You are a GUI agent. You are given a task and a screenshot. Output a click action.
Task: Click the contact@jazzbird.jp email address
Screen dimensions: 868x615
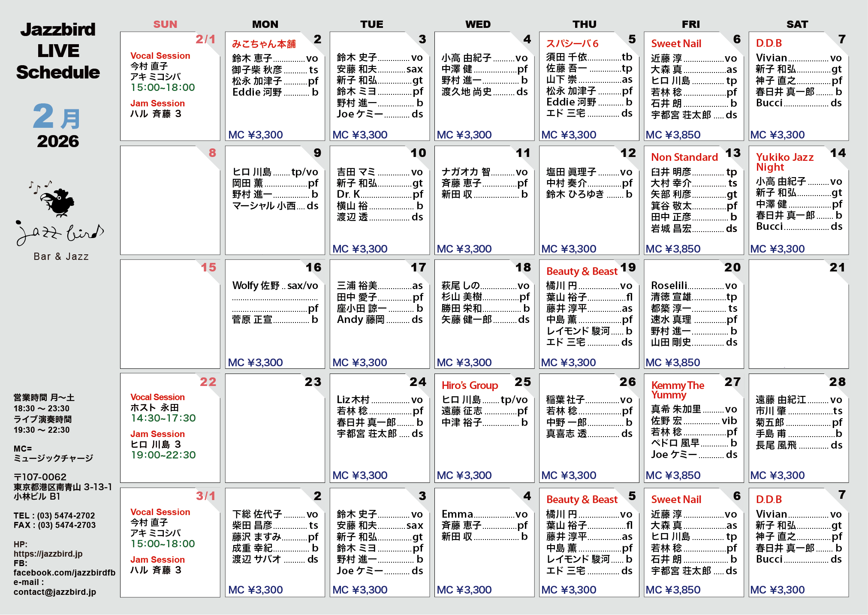[x=55, y=592]
